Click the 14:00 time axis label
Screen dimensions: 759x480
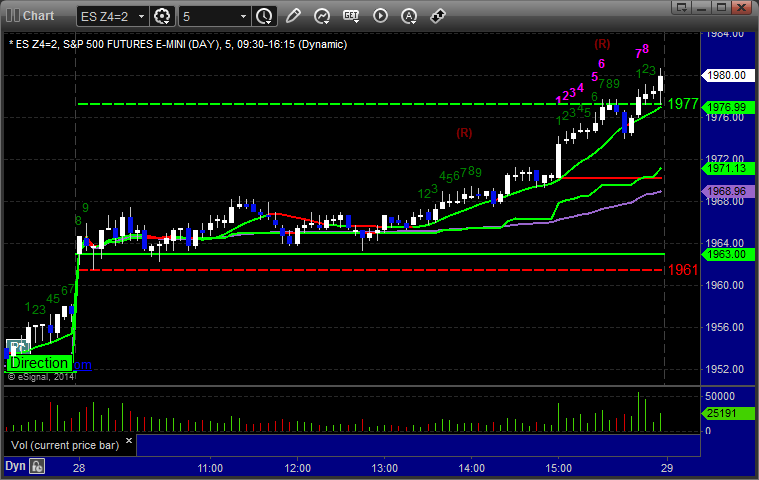[x=471, y=468]
